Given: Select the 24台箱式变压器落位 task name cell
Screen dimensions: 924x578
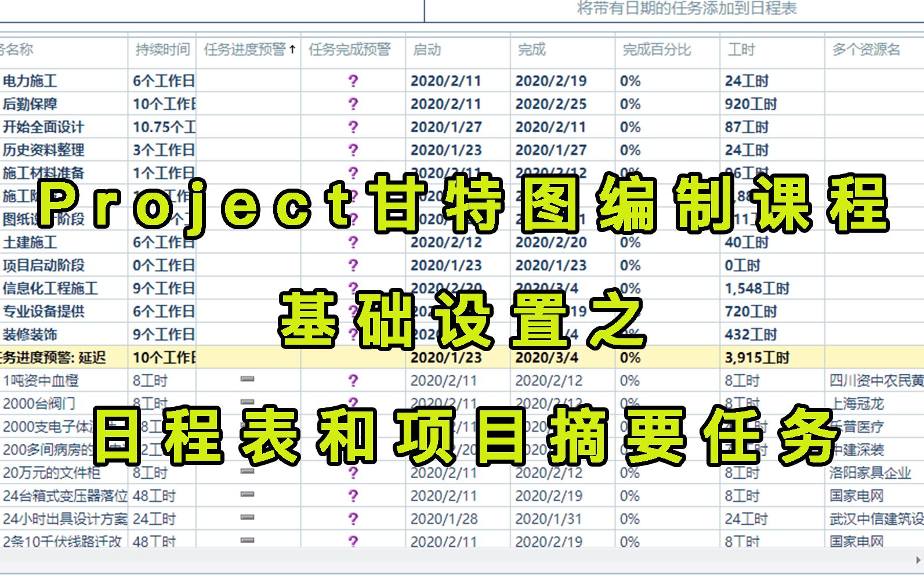Looking at the screenshot, I should (x=64, y=496).
